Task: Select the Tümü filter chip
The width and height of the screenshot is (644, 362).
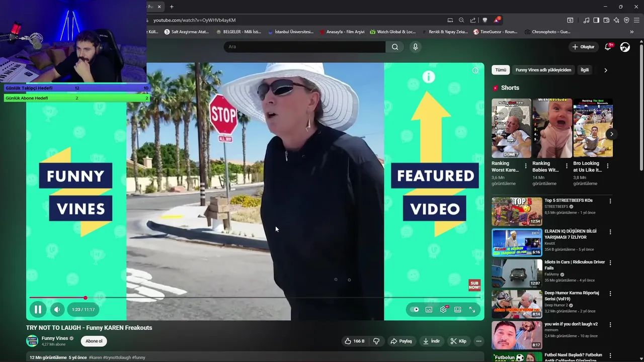Action: [x=501, y=70]
